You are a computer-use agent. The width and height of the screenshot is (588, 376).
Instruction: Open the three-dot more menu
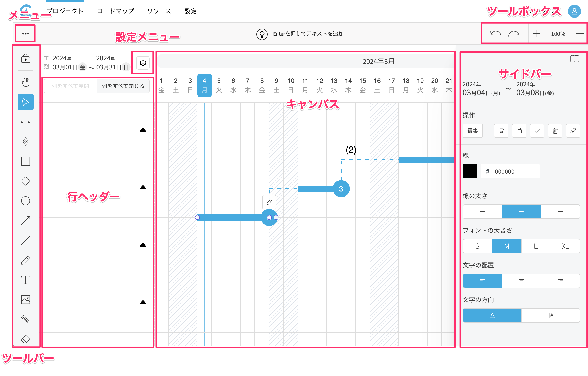25,34
